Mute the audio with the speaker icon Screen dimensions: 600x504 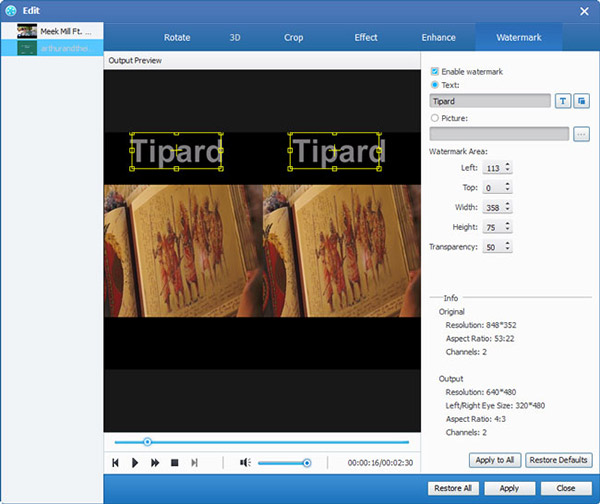[x=245, y=463]
